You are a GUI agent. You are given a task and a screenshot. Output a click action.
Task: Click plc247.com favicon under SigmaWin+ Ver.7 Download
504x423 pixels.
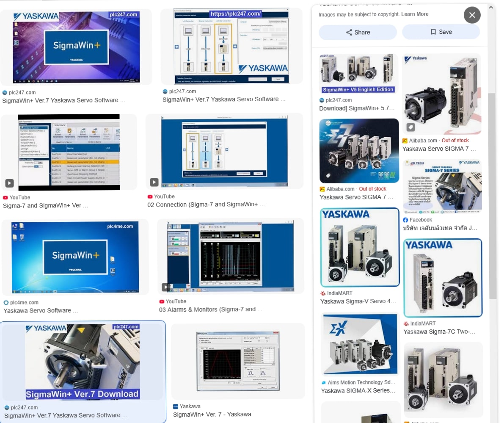click(7, 408)
